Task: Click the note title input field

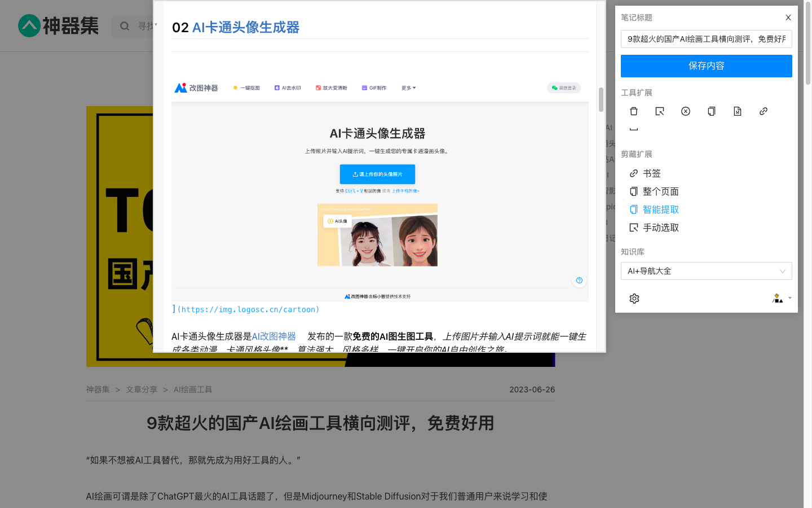Action: pyautogui.click(x=706, y=39)
